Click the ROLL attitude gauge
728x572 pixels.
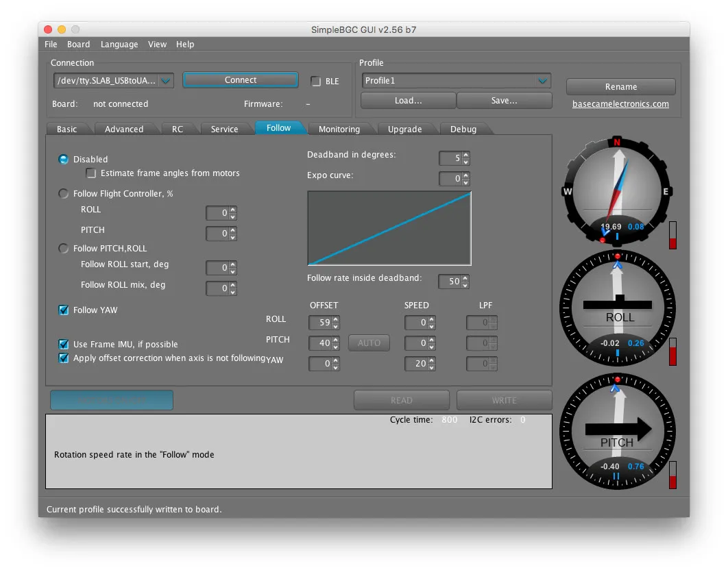tap(617, 308)
